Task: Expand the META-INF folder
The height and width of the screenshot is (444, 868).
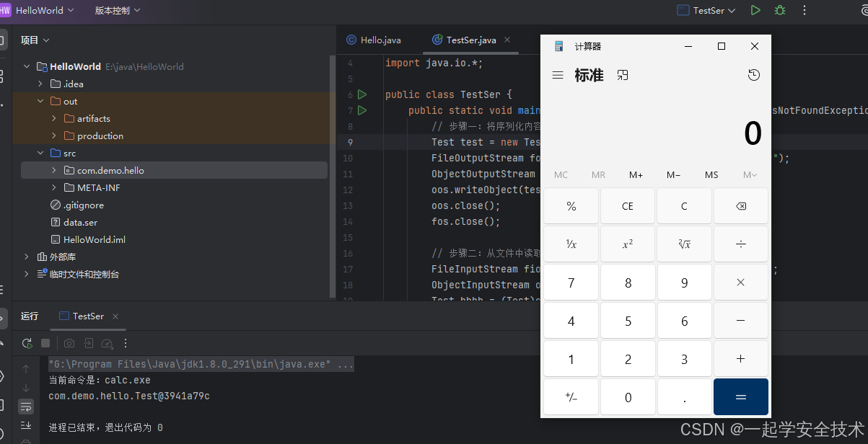Action: tap(54, 187)
